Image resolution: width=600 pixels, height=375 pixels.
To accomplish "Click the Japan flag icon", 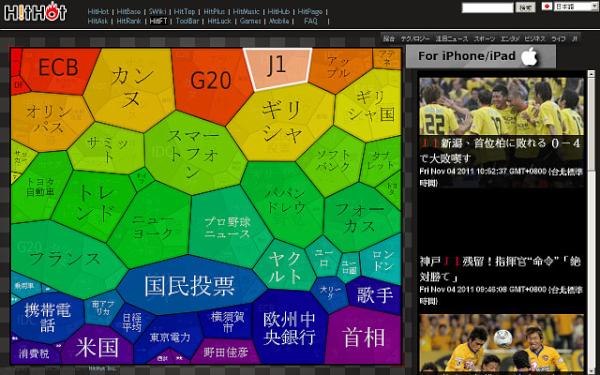I will (547, 7).
